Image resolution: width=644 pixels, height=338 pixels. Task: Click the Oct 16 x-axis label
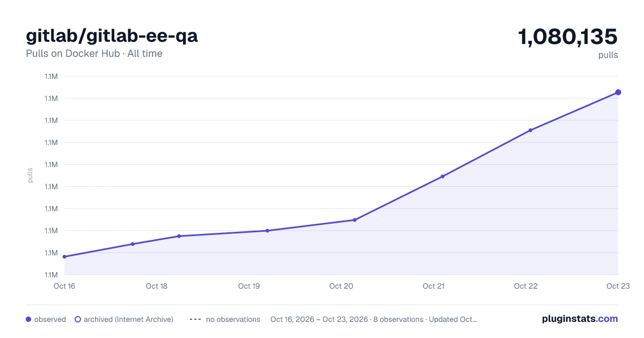coord(64,286)
